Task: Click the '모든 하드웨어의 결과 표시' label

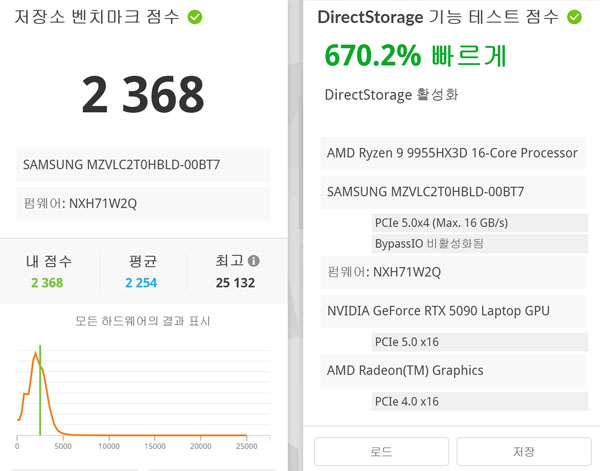Action: click(143, 321)
